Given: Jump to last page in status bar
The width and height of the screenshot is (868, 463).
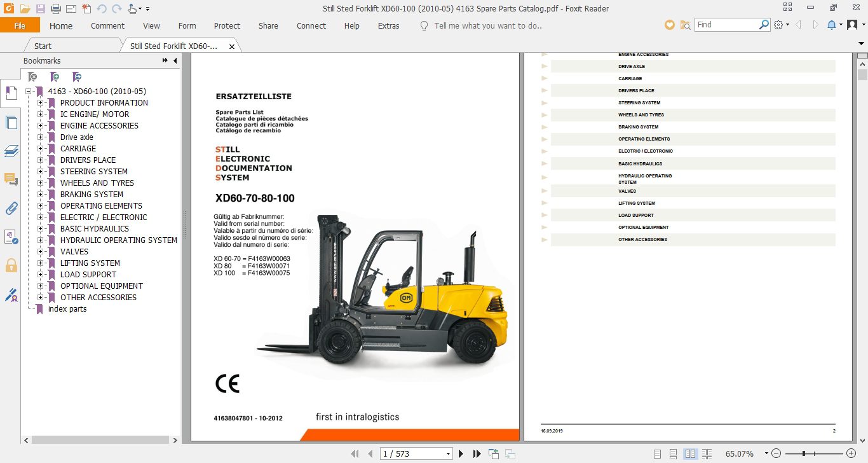Looking at the screenshot, I should (477, 453).
